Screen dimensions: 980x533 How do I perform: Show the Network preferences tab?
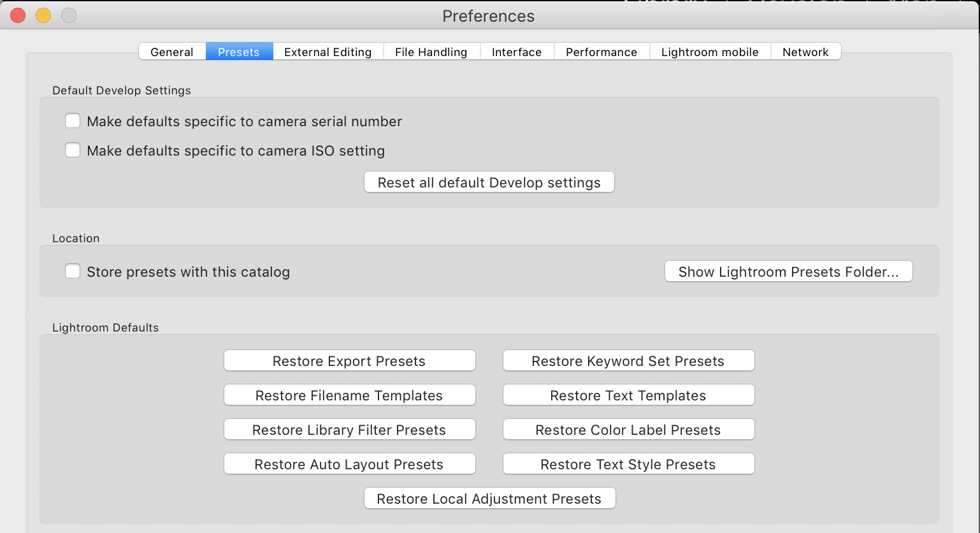[x=805, y=52]
